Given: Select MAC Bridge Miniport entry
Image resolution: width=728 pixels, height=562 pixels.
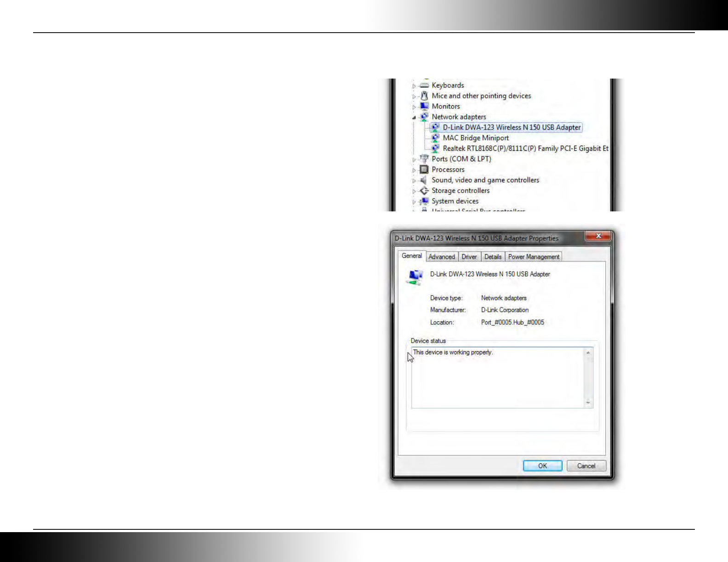Looking at the screenshot, I should pyautogui.click(x=476, y=138).
